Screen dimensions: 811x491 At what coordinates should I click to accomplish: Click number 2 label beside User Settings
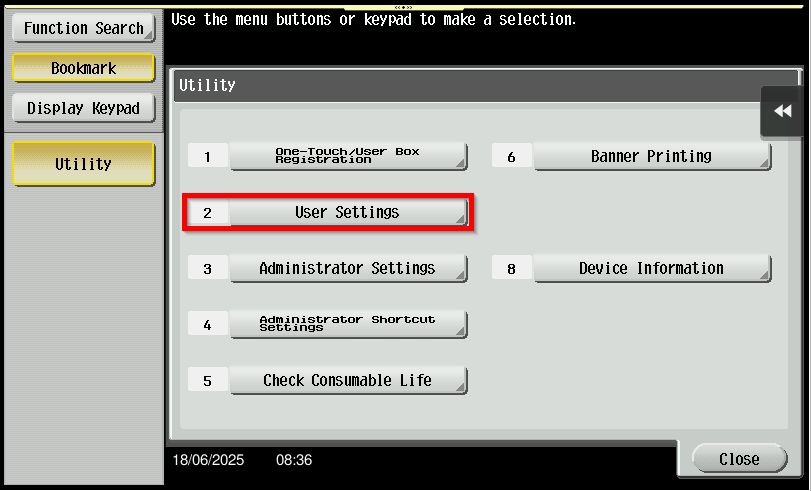pos(208,213)
